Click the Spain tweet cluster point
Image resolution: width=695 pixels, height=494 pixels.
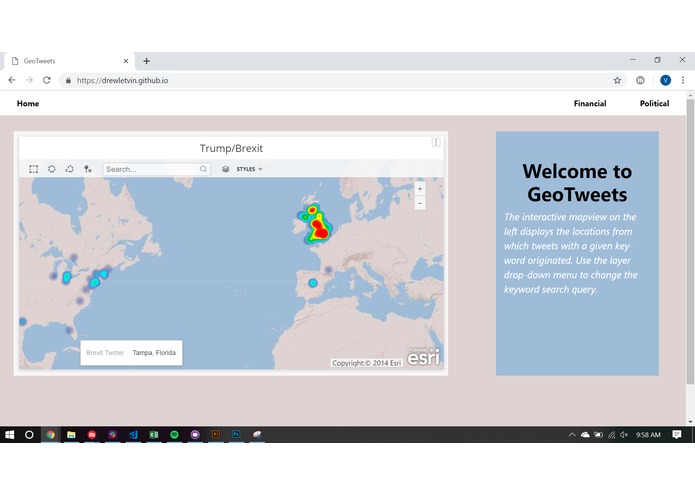tap(313, 283)
